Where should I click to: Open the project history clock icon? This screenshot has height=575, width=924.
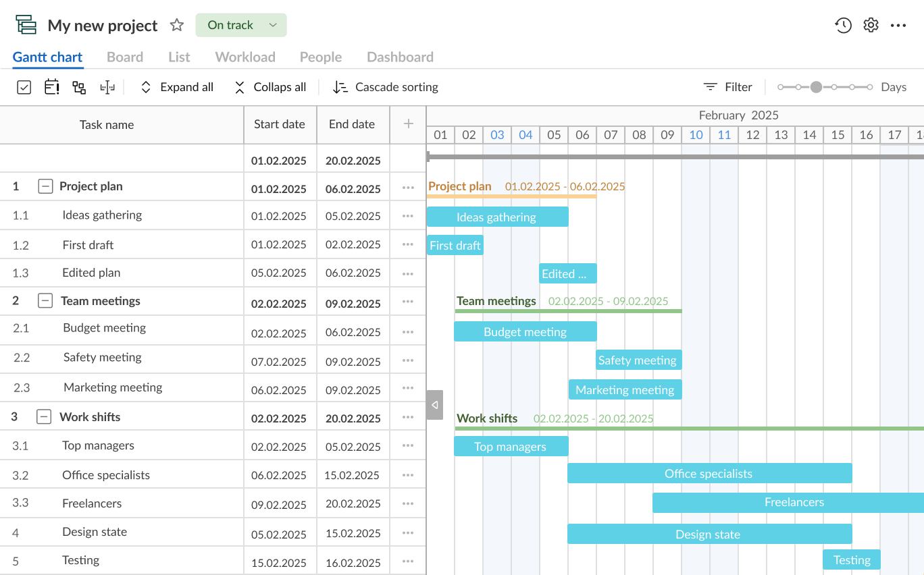[x=843, y=26]
